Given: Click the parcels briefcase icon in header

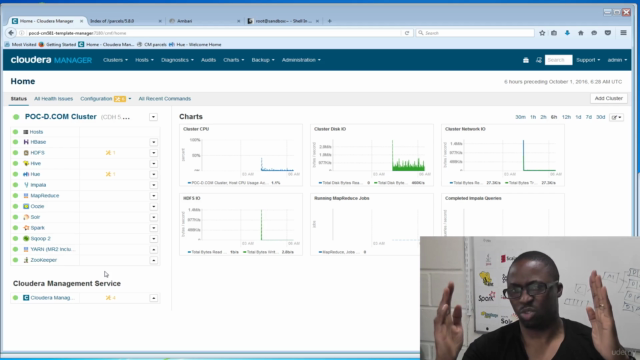Looking at the screenshot, I should [526, 60].
